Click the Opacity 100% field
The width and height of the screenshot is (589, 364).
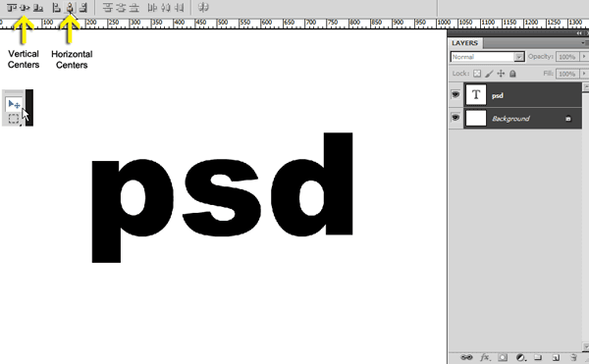(567, 57)
